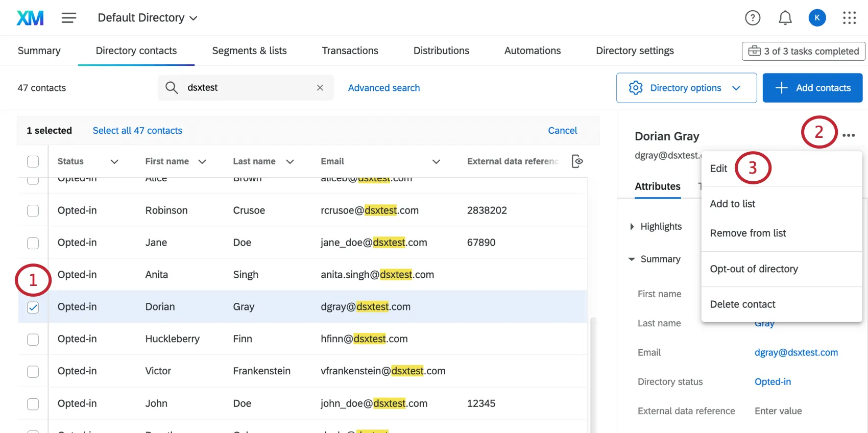The height and width of the screenshot is (433, 868).
Task: Open the hamburger navigation menu
Action: coord(69,18)
